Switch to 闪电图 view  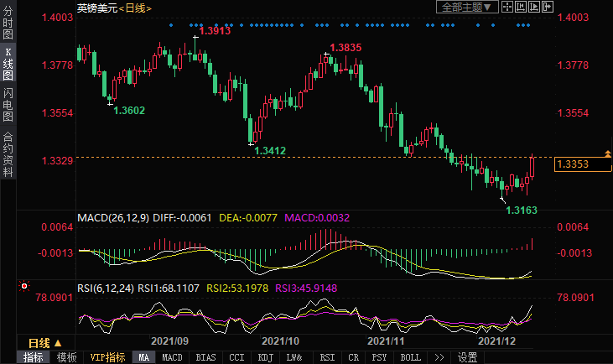[x=8, y=105]
